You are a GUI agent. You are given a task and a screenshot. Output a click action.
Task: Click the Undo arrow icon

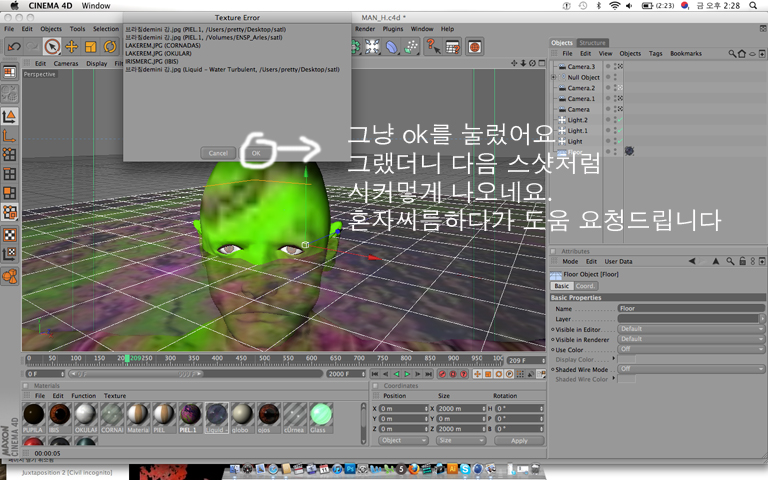(x=14, y=47)
